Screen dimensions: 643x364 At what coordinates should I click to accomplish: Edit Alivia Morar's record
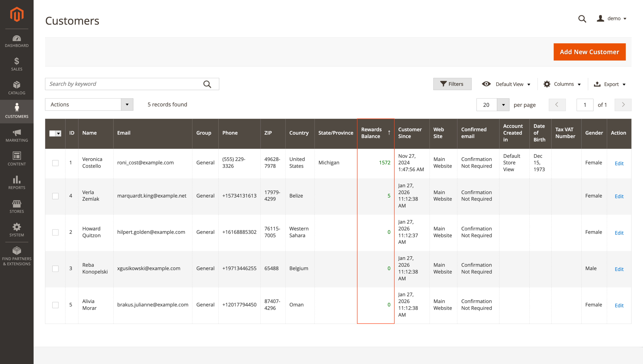(x=619, y=306)
